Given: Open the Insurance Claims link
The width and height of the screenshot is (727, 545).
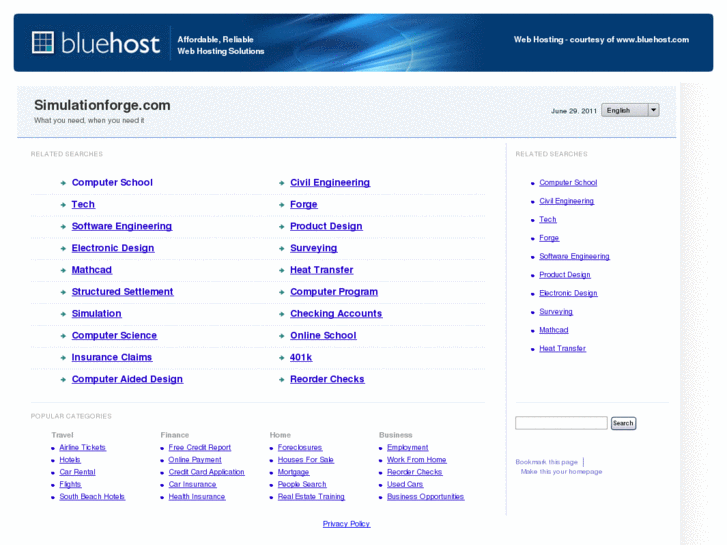Looking at the screenshot, I should (112, 357).
